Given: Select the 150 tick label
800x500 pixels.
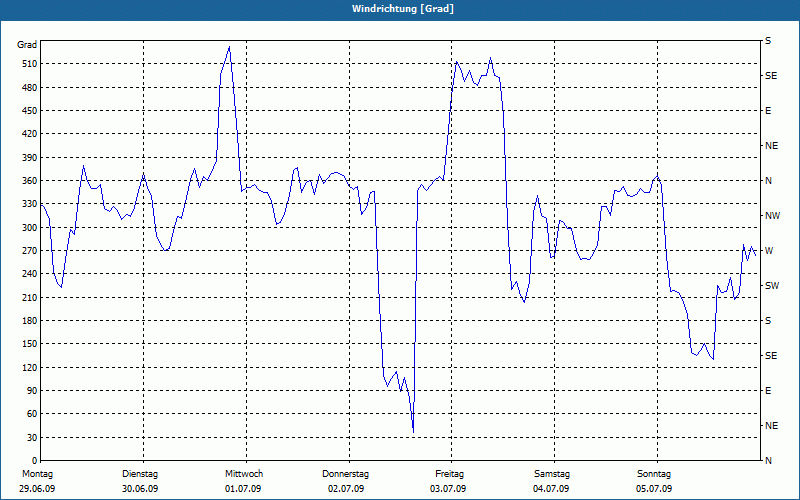Looking at the screenshot, I should point(29,344).
